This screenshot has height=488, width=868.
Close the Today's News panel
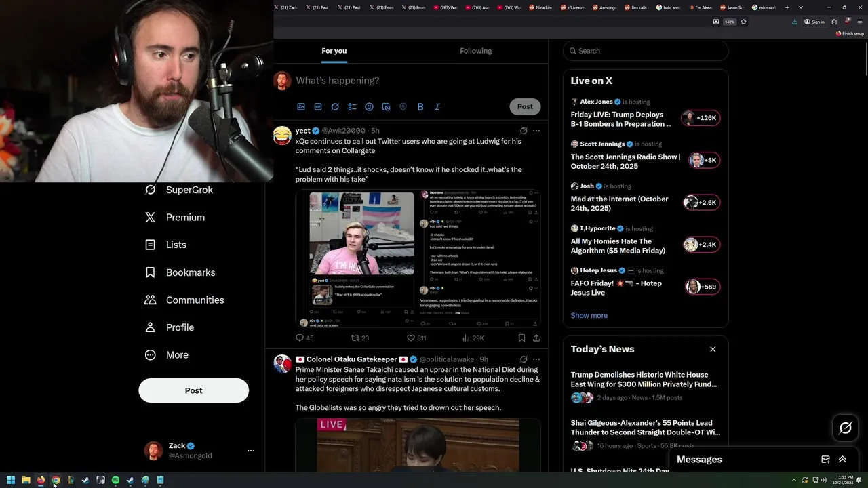coord(713,349)
